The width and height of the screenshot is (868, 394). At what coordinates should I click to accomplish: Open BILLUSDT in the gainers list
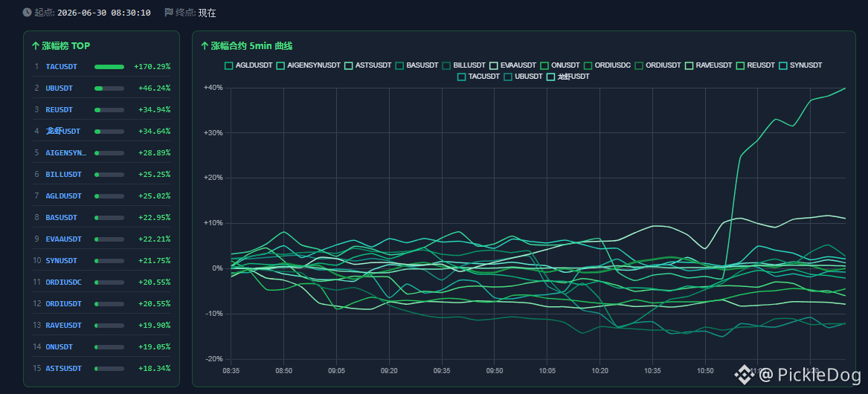(64, 174)
